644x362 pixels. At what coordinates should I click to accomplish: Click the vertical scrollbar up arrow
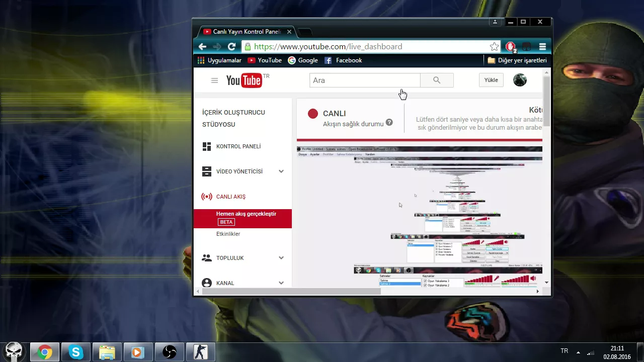pyautogui.click(x=546, y=73)
